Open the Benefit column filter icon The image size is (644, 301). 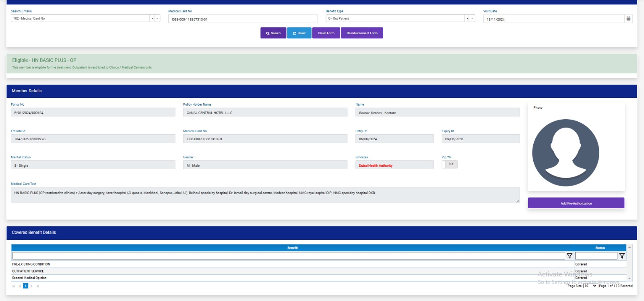coord(569,256)
